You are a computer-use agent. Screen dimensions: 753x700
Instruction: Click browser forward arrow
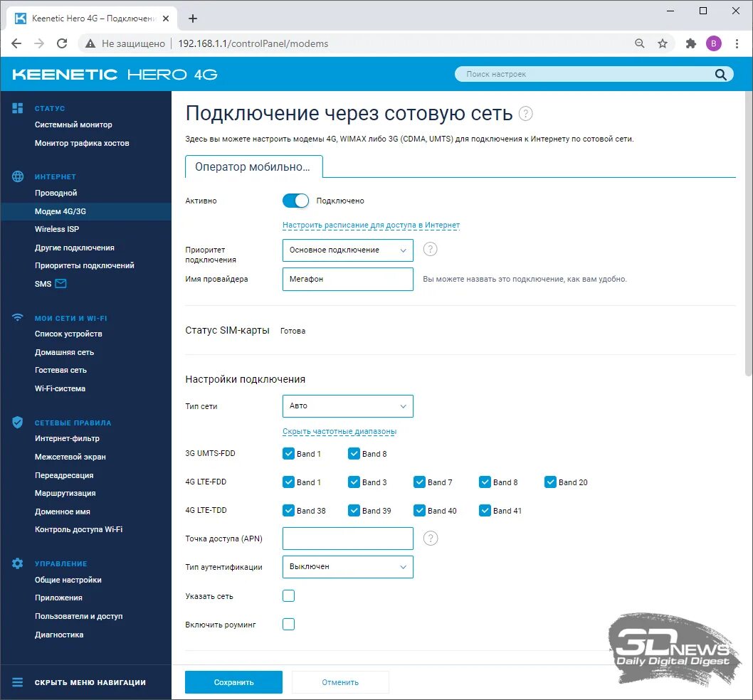point(39,43)
